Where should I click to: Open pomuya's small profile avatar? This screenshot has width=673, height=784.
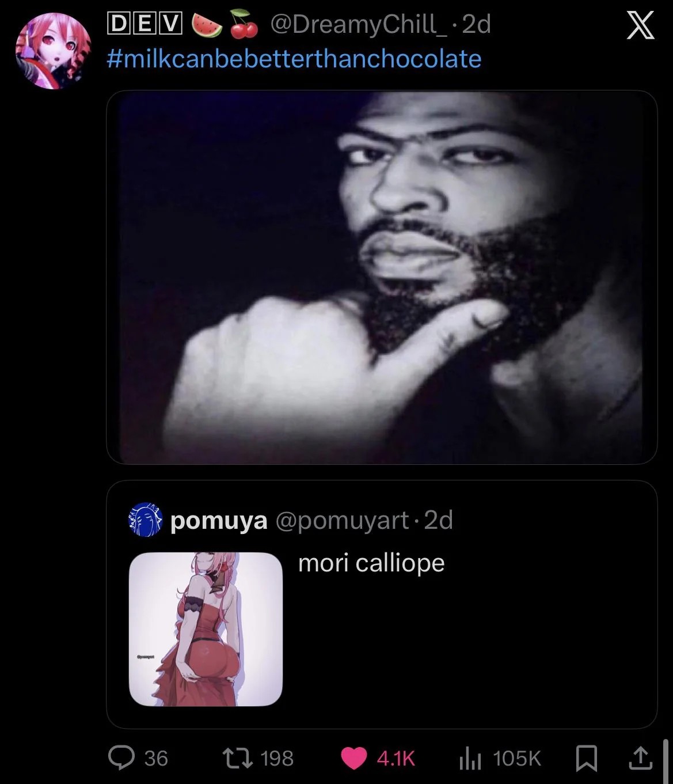click(x=146, y=520)
